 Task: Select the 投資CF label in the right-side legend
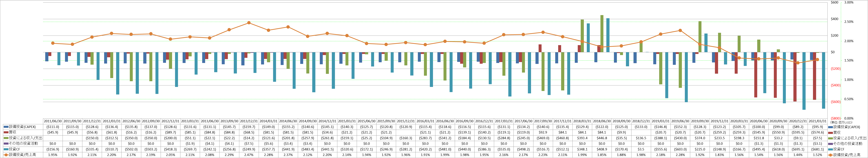(839, 149)
